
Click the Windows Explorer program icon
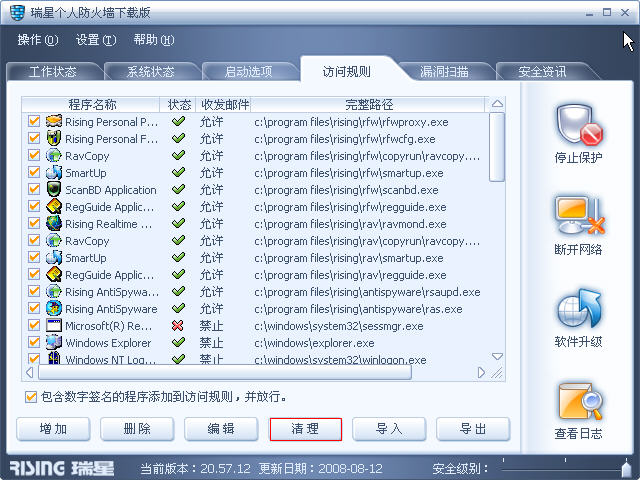pyautogui.click(x=54, y=342)
